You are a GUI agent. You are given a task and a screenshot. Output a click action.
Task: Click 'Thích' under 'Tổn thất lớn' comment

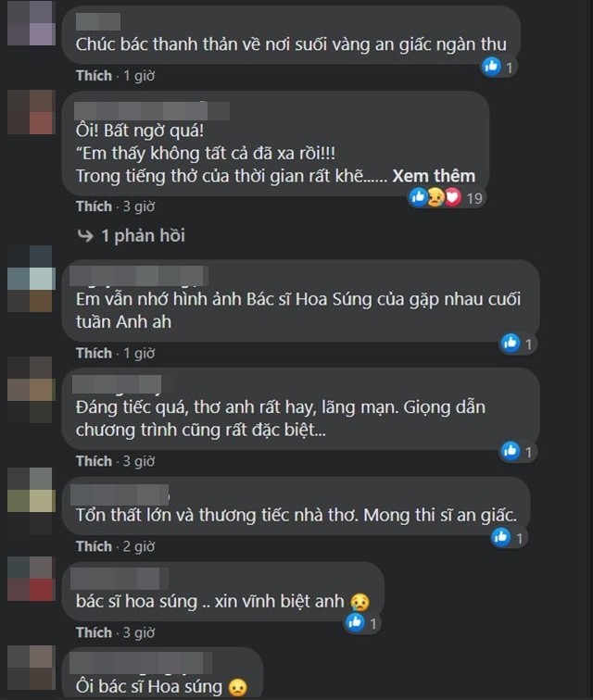(94, 546)
